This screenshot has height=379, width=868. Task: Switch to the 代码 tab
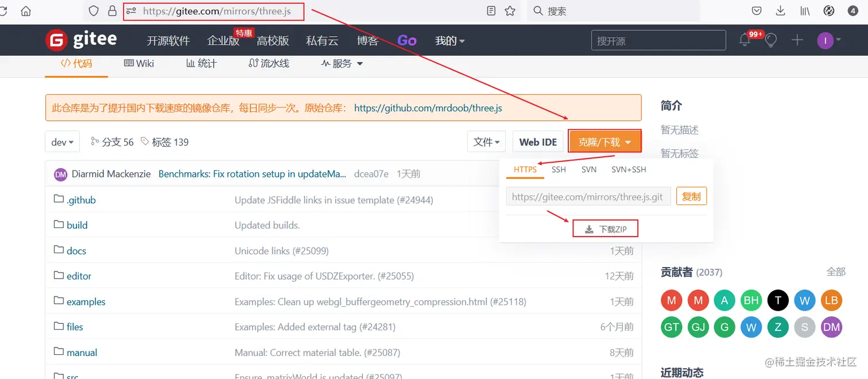click(76, 63)
